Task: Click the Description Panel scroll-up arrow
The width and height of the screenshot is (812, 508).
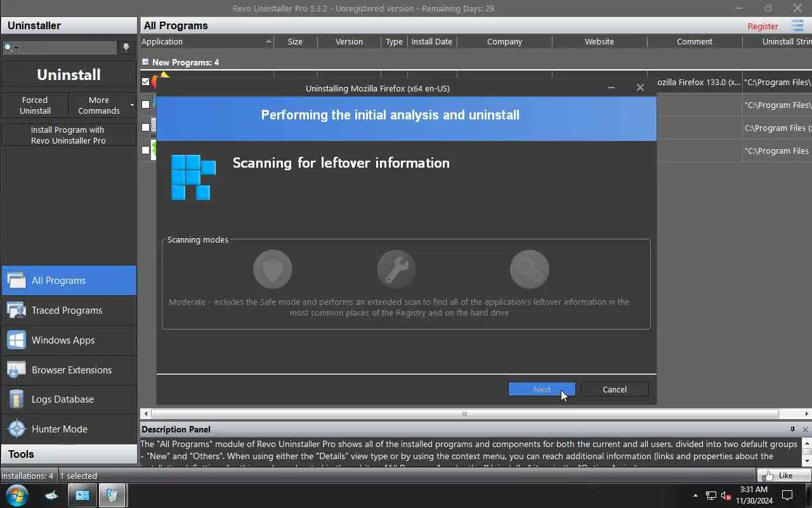Action: point(807,444)
